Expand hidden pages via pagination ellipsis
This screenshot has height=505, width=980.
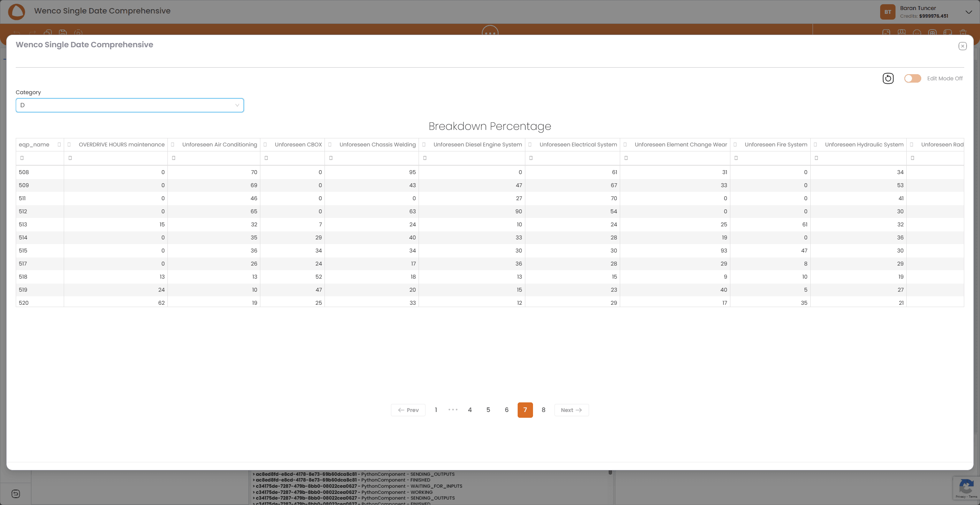(453, 410)
